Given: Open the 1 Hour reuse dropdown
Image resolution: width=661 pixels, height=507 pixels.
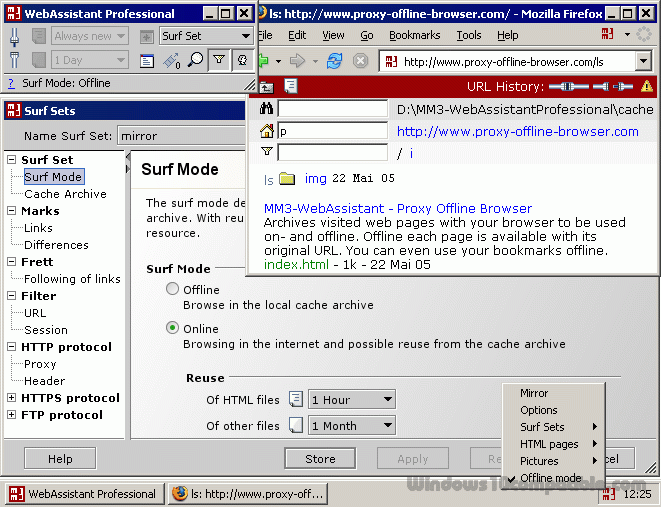Looking at the screenshot, I should click(352, 400).
